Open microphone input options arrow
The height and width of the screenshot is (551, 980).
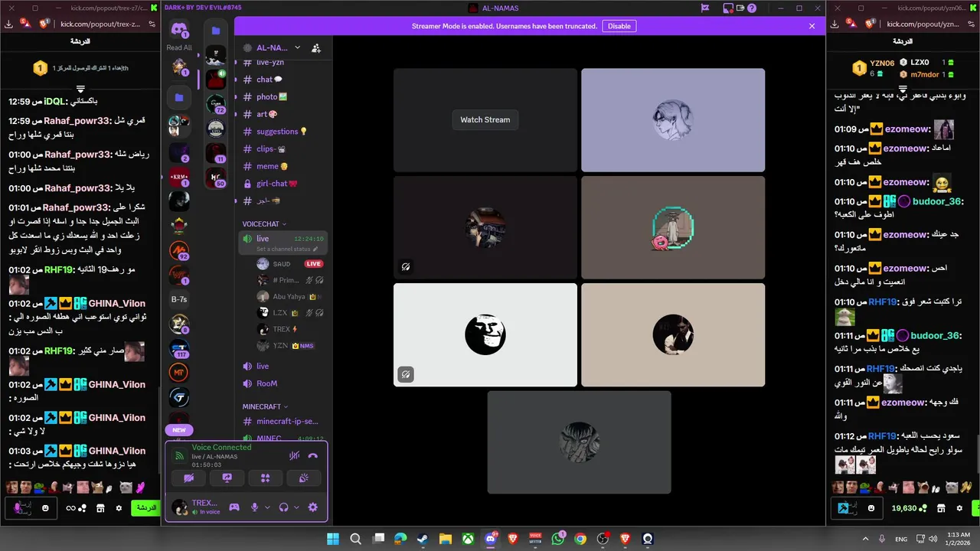(x=267, y=507)
